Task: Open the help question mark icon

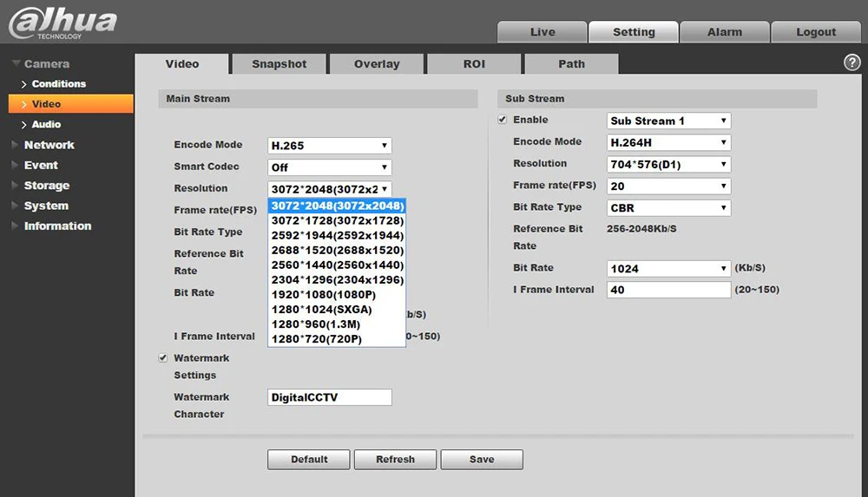Action: (852, 62)
